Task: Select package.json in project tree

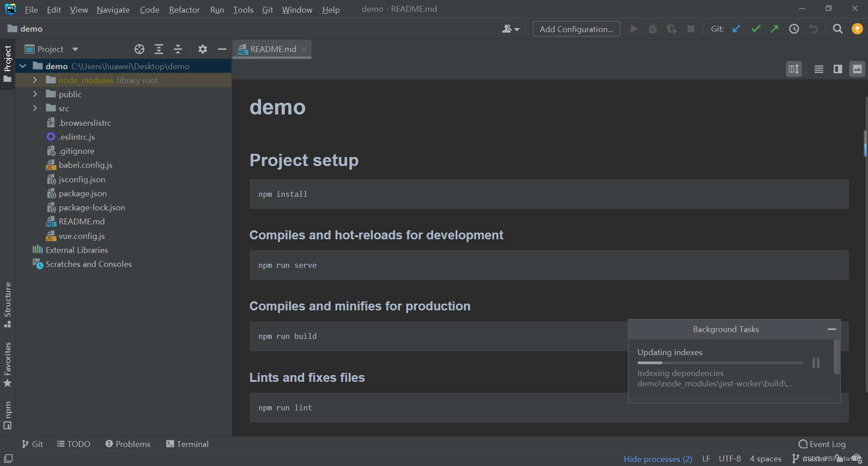Action: pyautogui.click(x=83, y=193)
